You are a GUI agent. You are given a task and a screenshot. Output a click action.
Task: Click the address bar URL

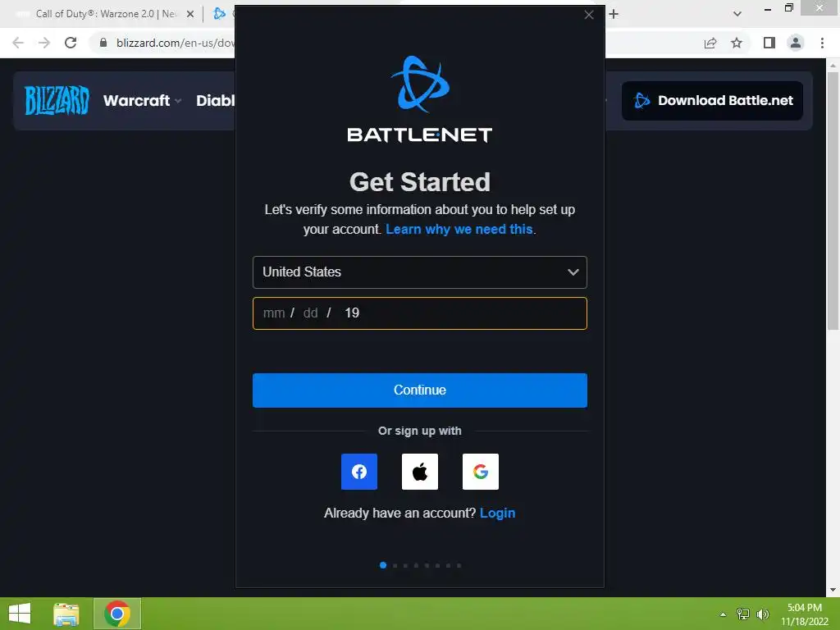pos(176,43)
